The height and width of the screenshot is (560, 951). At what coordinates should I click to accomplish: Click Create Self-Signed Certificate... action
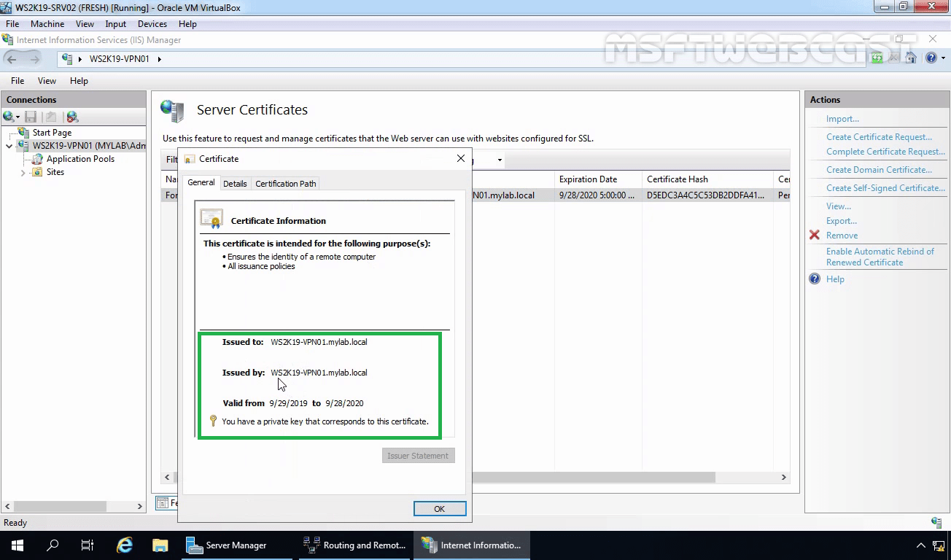[885, 188]
